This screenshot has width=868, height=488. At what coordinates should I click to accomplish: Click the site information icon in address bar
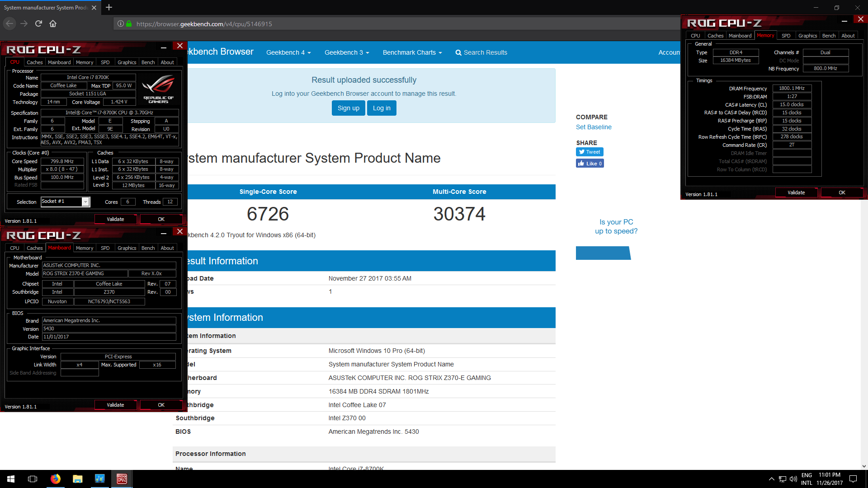click(121, 23)
